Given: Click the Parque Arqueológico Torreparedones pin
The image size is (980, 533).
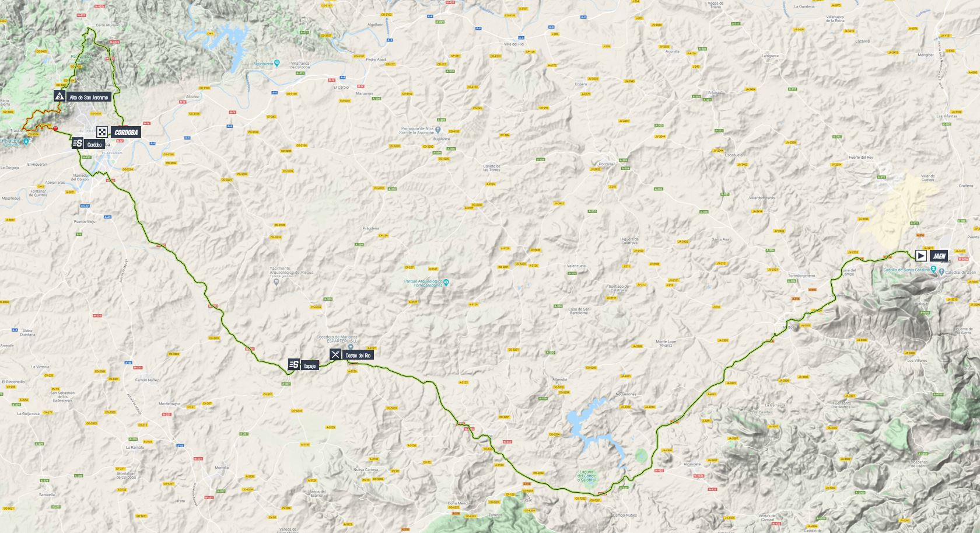Looking at the screenshot, I should pos(446,284).
